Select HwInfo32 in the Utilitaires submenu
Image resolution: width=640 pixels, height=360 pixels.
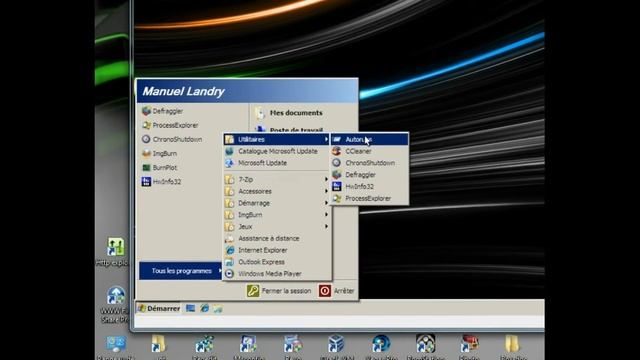(x=369, y=187)
